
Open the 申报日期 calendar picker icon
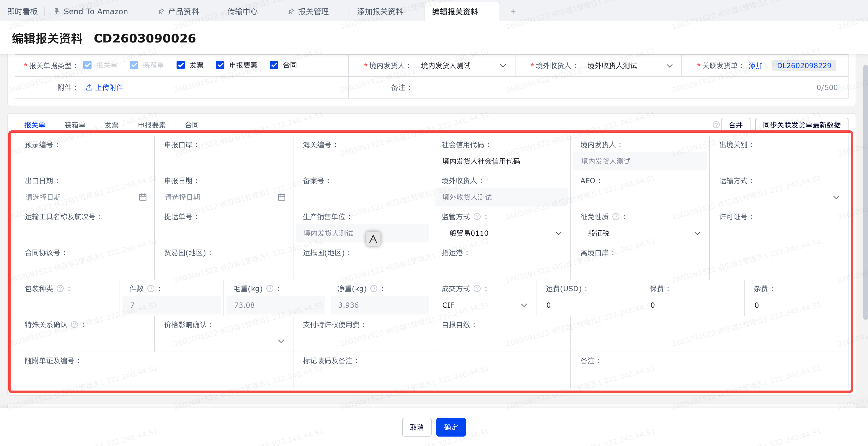click(x=281, y=197)
